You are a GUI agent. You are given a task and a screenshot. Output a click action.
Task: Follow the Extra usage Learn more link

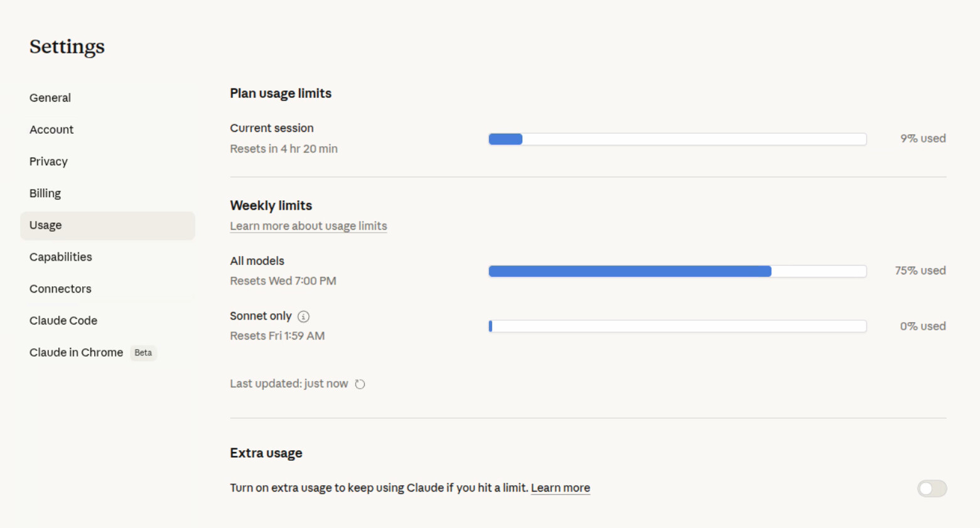[561, 488]
